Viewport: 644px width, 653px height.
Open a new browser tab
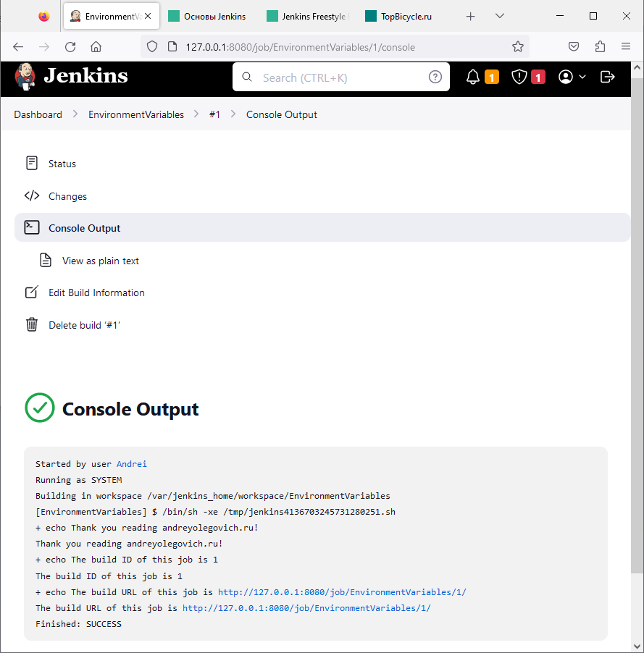471,16
